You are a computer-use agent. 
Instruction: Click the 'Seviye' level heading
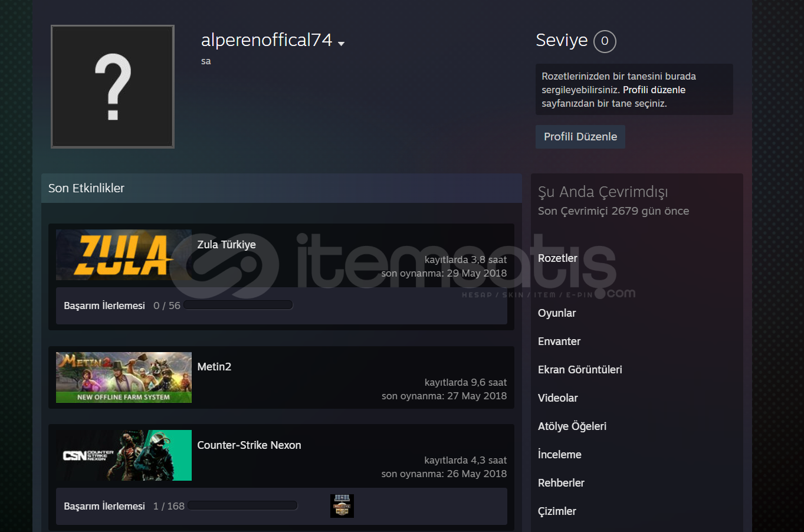click(x=562, y=40)
